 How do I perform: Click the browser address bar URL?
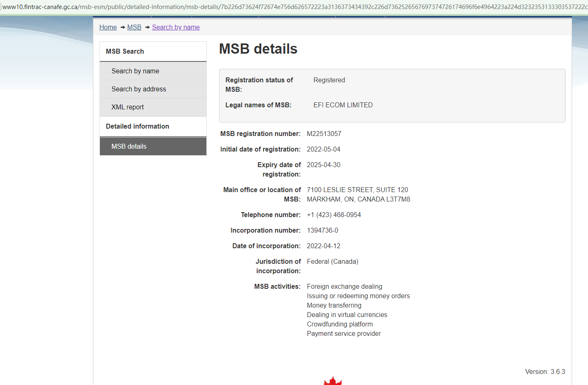(x=294, y=7)
